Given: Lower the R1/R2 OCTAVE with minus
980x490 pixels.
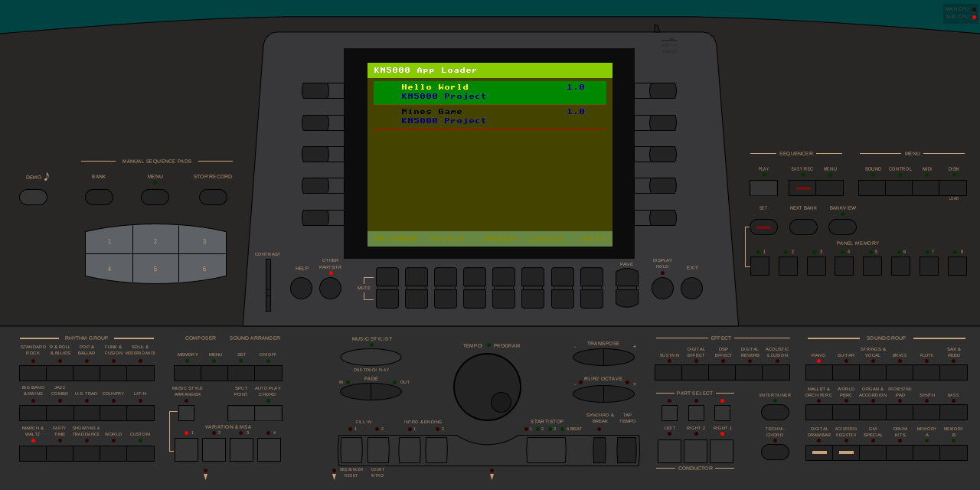Looking at the screenshot, I should tap(588, 394).
